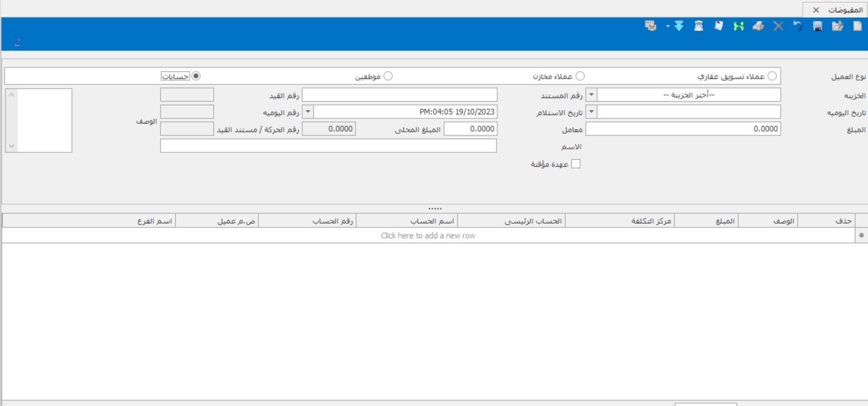Click the اسم الحساب column header
The image size is (868, 406).
coord(431,221)
